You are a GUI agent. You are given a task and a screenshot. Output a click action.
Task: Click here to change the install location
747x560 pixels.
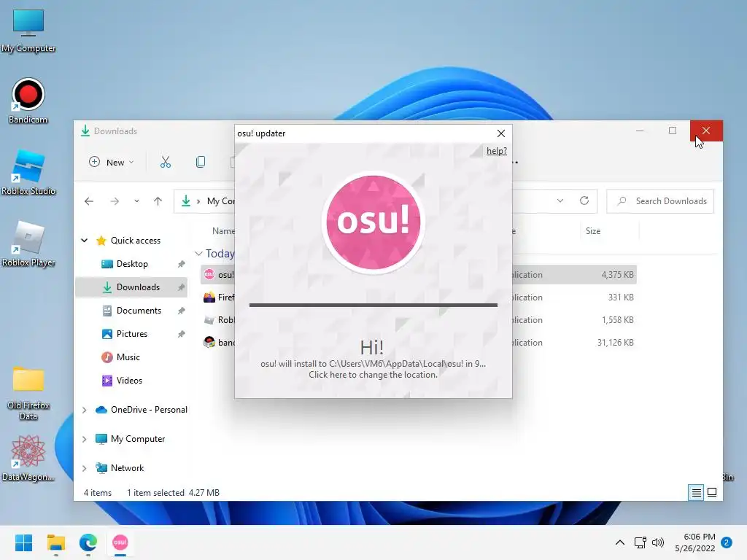(x=373, y=375)
